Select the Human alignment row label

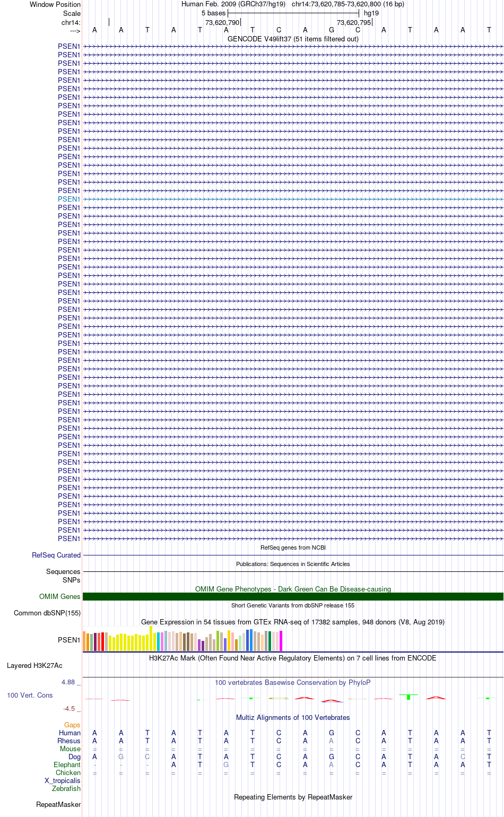tap(69, 733)
